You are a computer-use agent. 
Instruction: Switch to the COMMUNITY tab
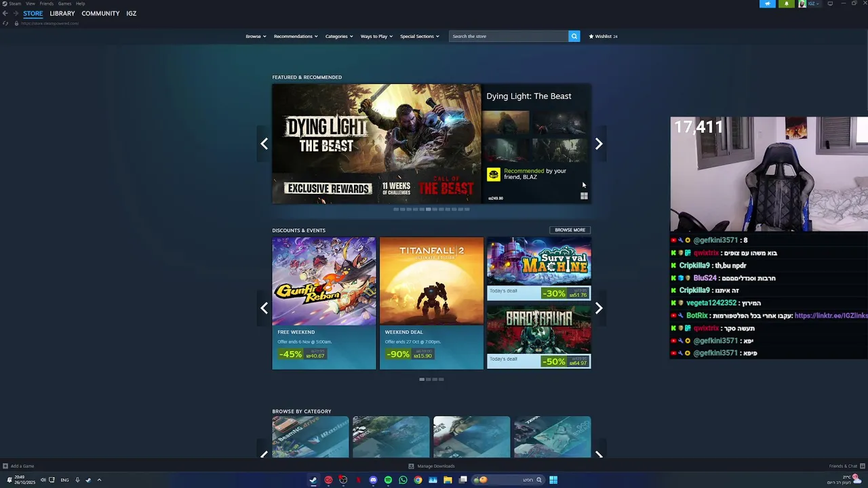click(100, 14)
